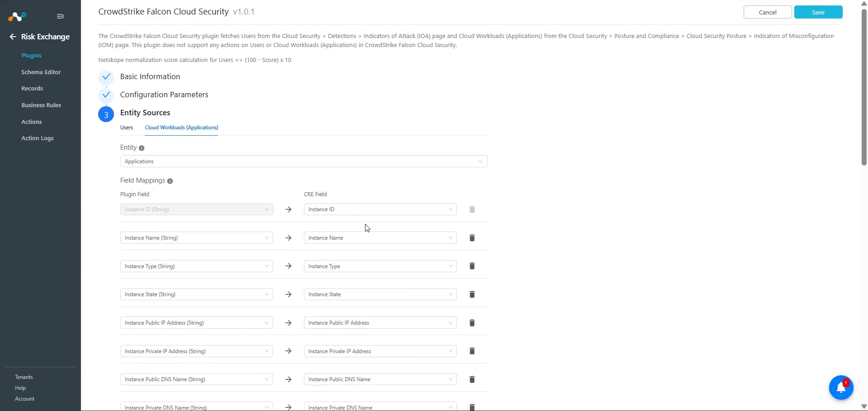868x411 pixels.
Task: Open the Instance Name CRE field dropdown
Action: click(x=380, y=238)
